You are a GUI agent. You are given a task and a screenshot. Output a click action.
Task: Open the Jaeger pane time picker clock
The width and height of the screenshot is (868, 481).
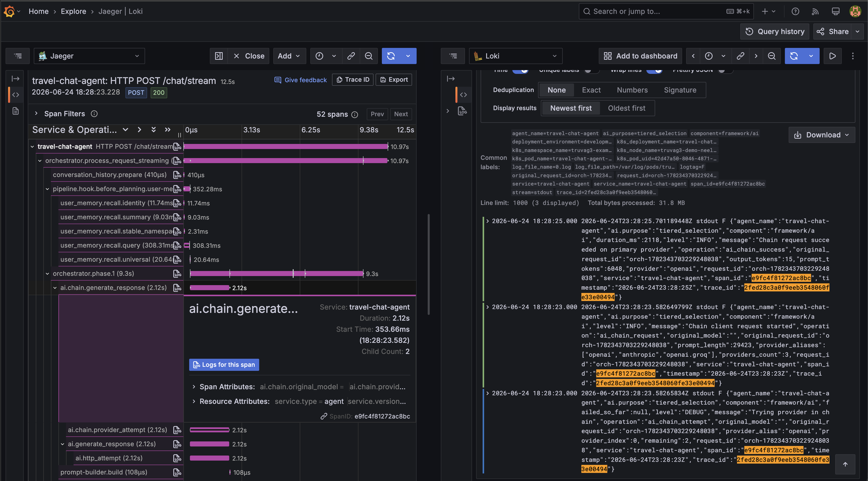[x=319, y=56]
